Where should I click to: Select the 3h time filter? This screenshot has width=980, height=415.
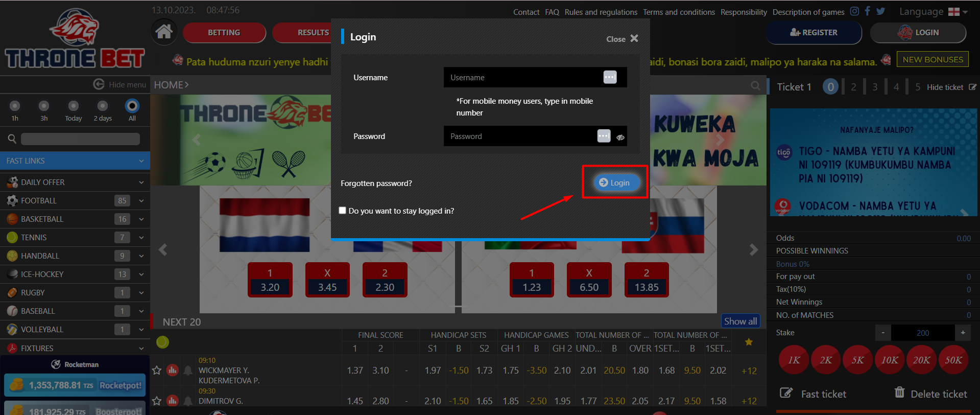point(44,106)
